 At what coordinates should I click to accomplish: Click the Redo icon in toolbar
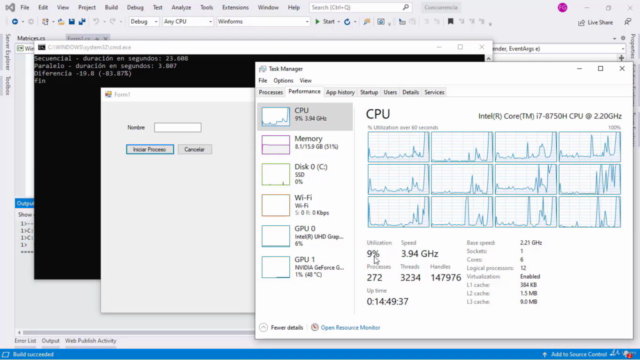pos(113,22)
